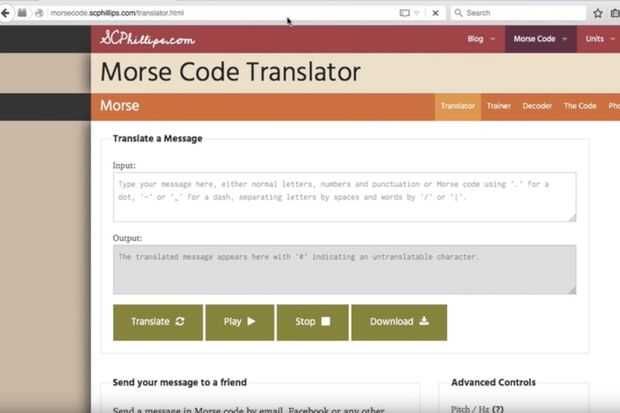Click the stop square icon

325,321
